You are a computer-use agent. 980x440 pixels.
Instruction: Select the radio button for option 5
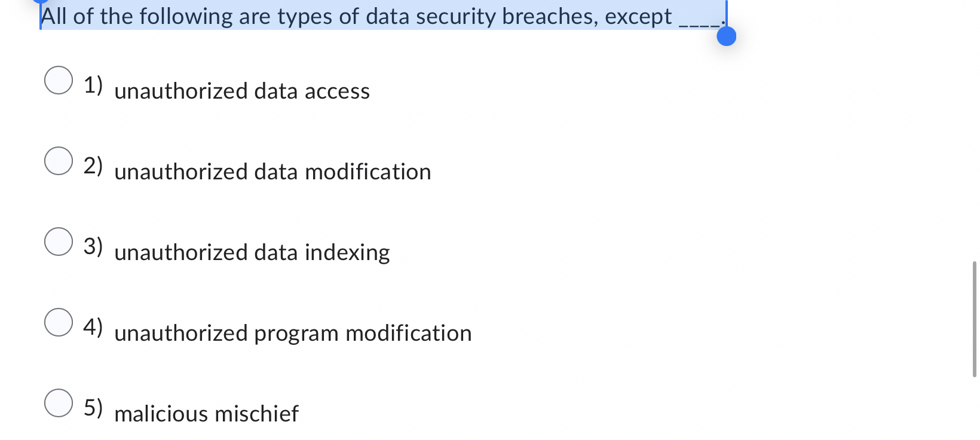point(59,404)
